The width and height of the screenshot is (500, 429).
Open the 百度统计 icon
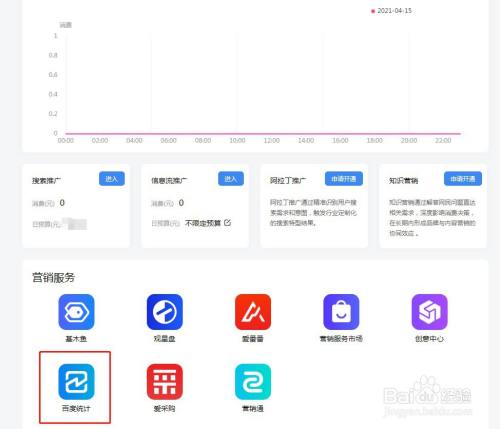pos(76,382)
